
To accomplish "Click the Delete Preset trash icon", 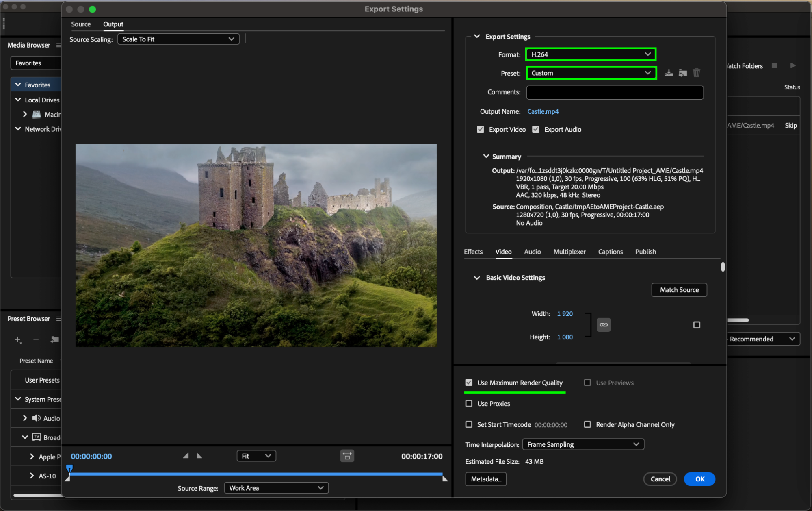I will click(697, 73).
